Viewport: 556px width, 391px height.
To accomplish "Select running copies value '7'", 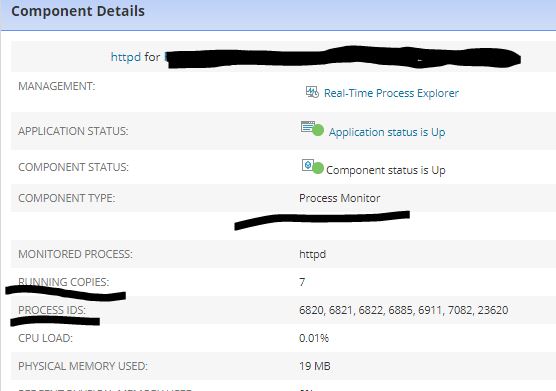I will coord(302,282).
